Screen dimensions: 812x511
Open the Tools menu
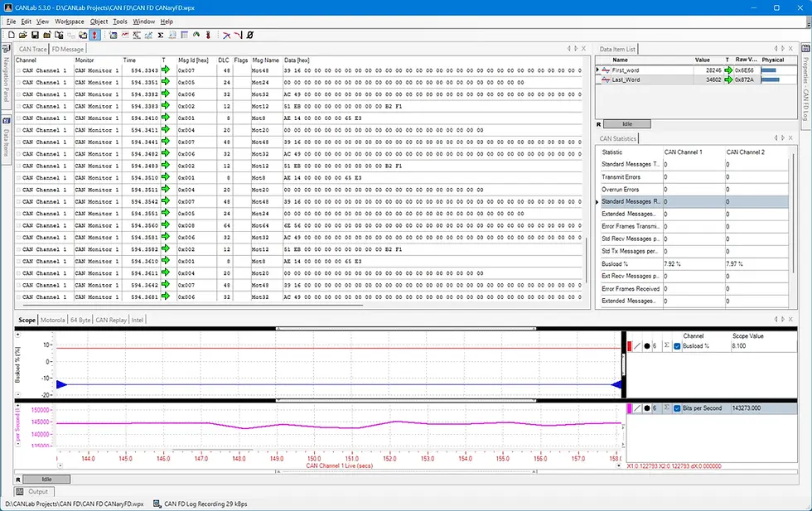120,22
